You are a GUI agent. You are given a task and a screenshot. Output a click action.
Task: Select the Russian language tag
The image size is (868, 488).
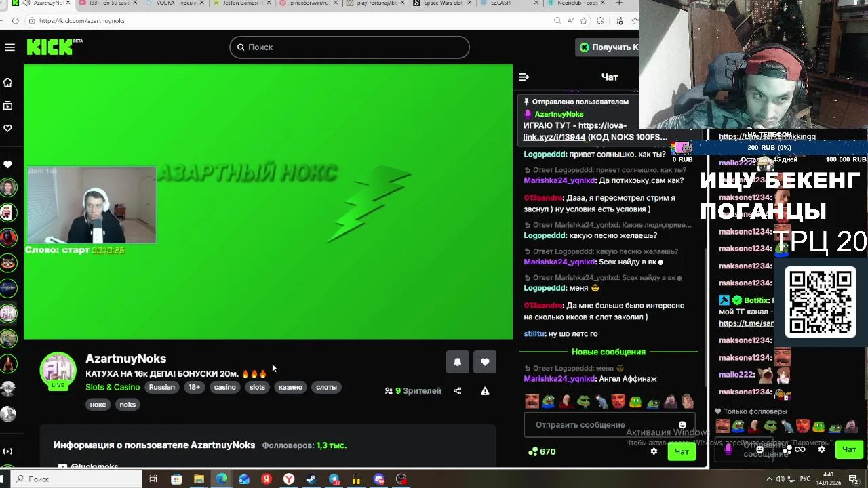pyautogui.click(x=161, y=387)
